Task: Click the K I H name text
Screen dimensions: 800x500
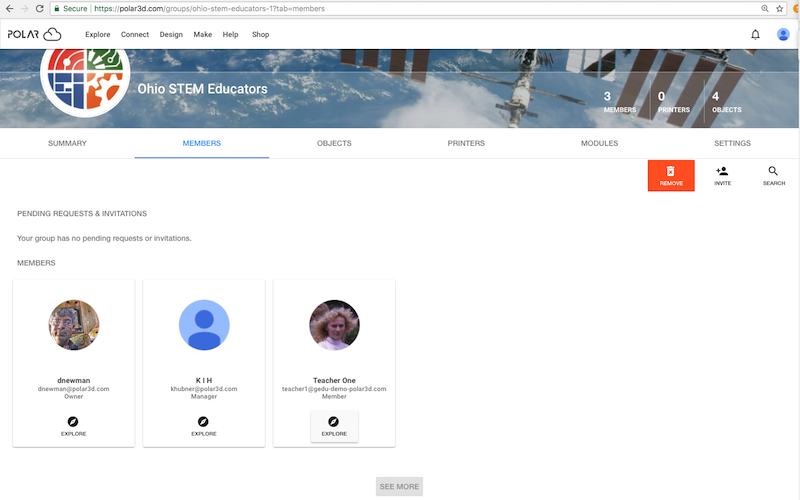Action: click(204, 380)
